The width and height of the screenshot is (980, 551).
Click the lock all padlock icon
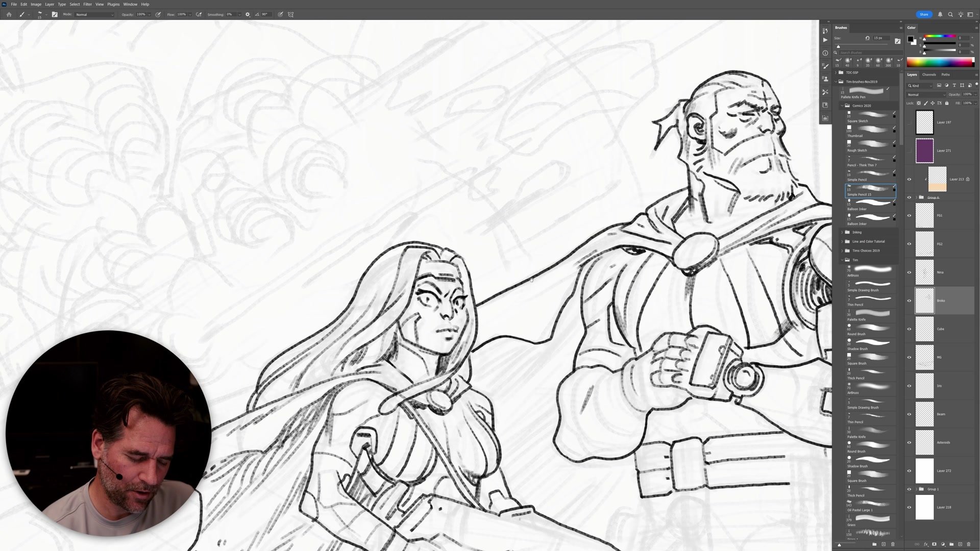(947, 103)
